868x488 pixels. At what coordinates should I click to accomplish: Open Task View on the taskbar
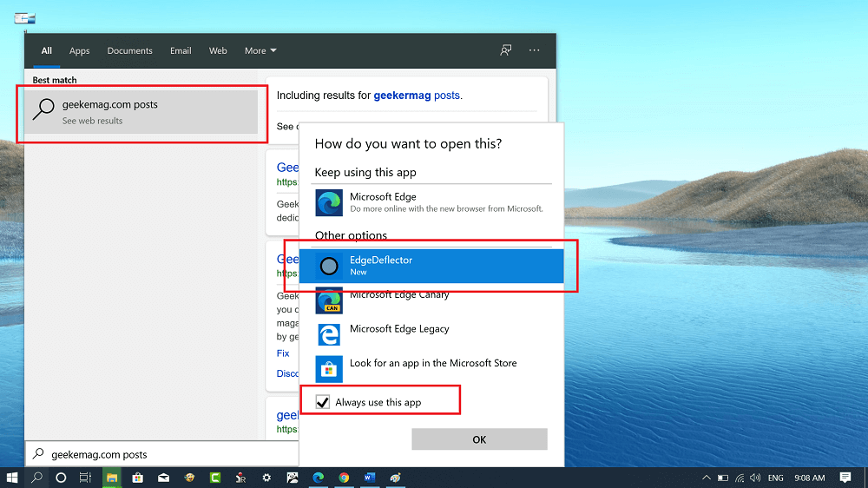point(85,478)
